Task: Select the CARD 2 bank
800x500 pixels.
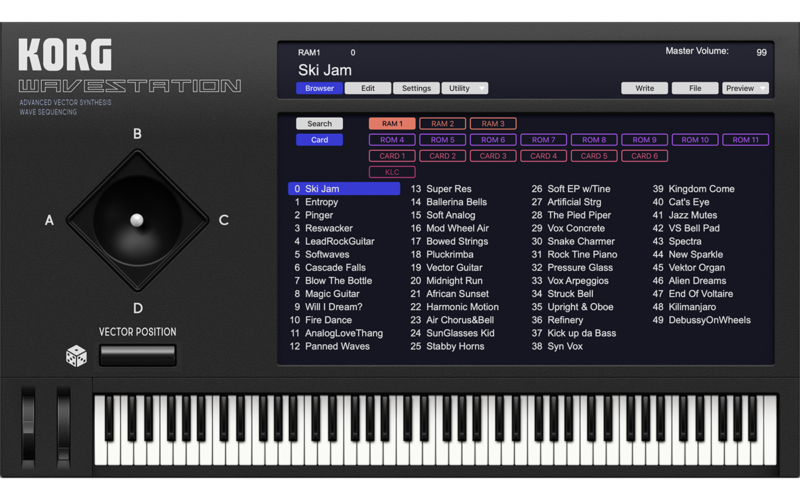Action: tap(442, 156)
